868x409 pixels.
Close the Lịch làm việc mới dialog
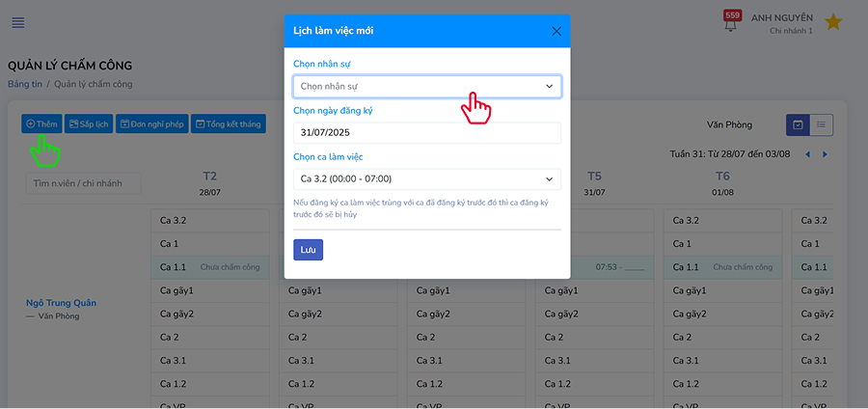click(x=556, y=31)
